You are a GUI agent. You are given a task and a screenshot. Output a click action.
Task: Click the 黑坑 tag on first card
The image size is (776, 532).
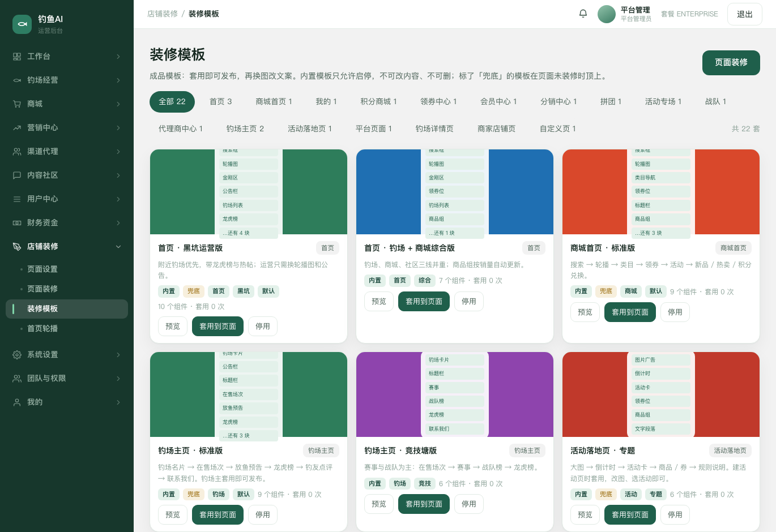click(244, 291)
